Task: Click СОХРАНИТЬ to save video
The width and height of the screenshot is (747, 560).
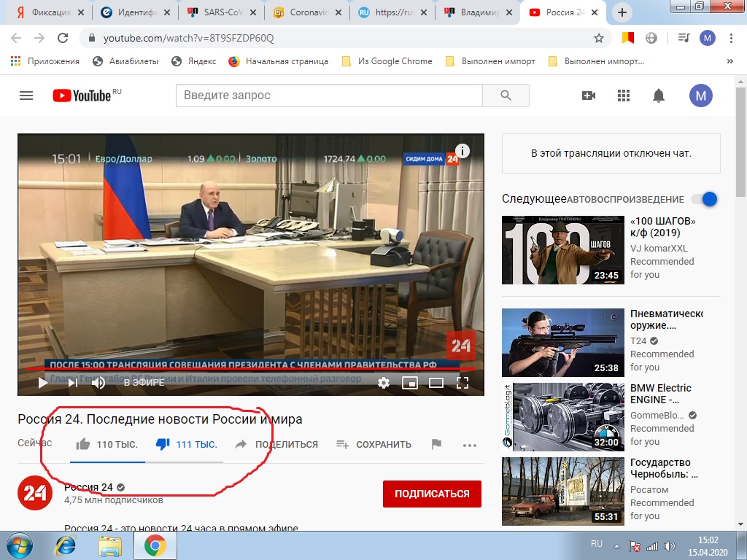Action: (373, 444)
